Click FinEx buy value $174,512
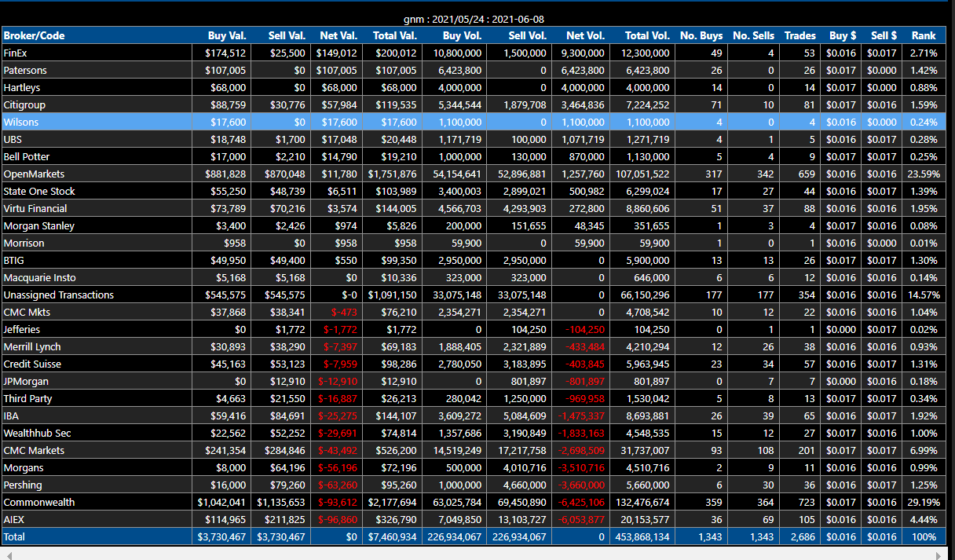This screenshot has width=955, height=560. pyautogui.click(x=226, y=53)
